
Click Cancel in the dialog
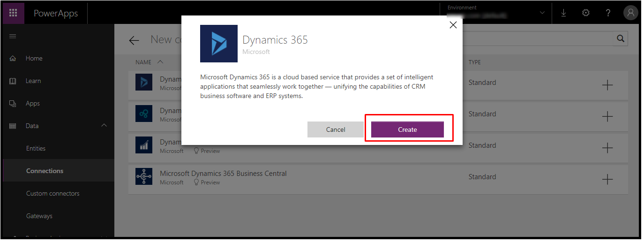335,129
